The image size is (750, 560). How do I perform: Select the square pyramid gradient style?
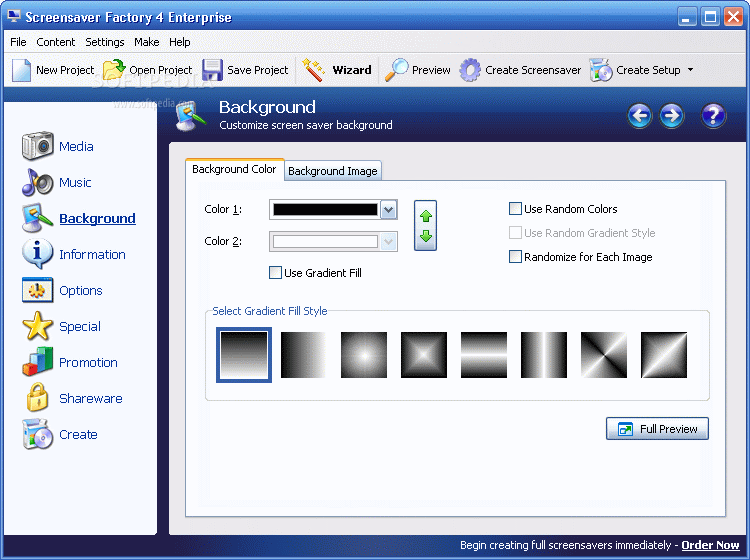coord(424,355)
